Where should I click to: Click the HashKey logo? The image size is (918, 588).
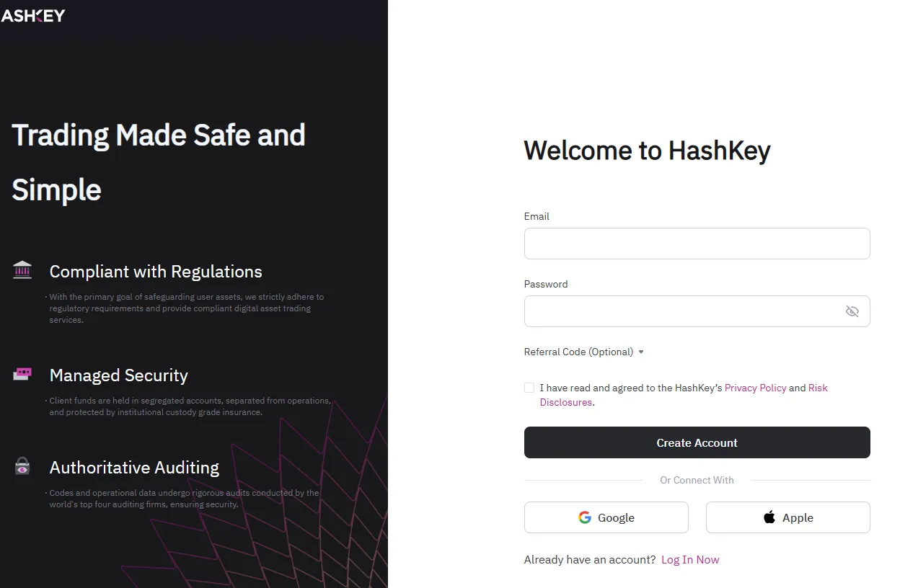(34, 15)
